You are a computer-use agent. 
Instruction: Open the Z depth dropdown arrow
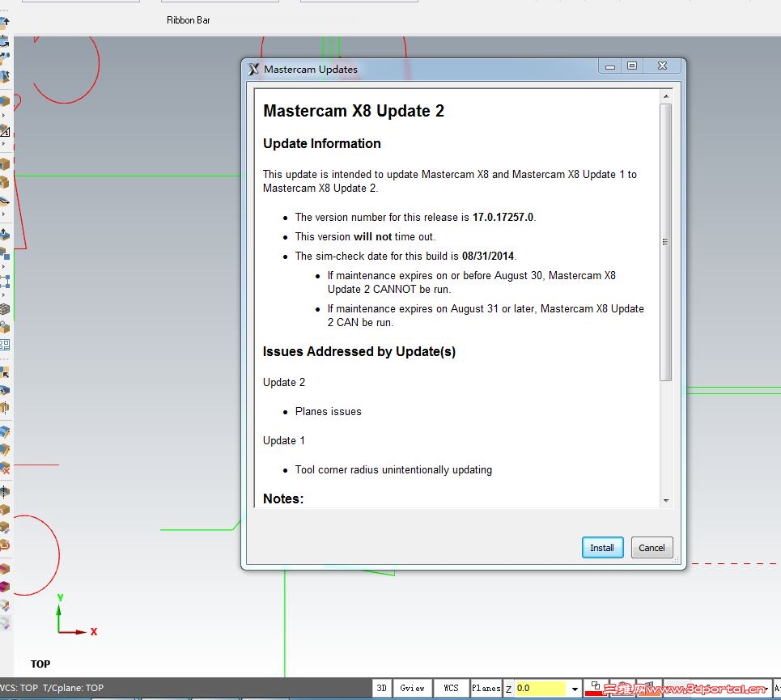pyautogui.click(x=575, y=689)
